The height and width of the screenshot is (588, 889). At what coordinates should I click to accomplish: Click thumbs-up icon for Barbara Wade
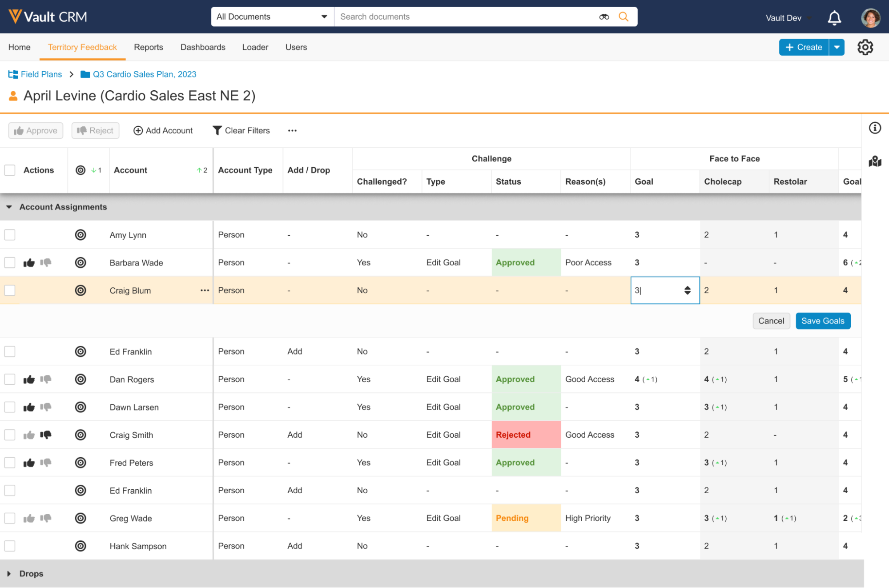[29, 263]
